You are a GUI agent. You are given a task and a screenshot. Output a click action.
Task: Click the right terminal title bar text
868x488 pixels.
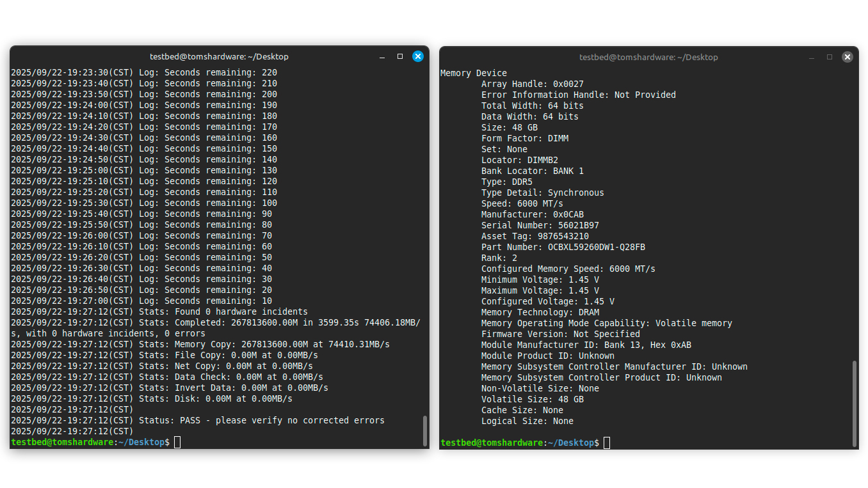[648, 57]
